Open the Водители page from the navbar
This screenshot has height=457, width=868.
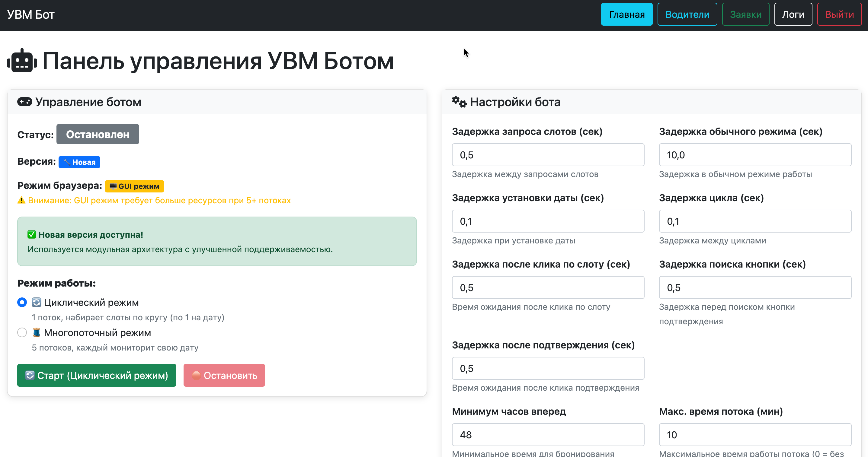pos(687,14)
